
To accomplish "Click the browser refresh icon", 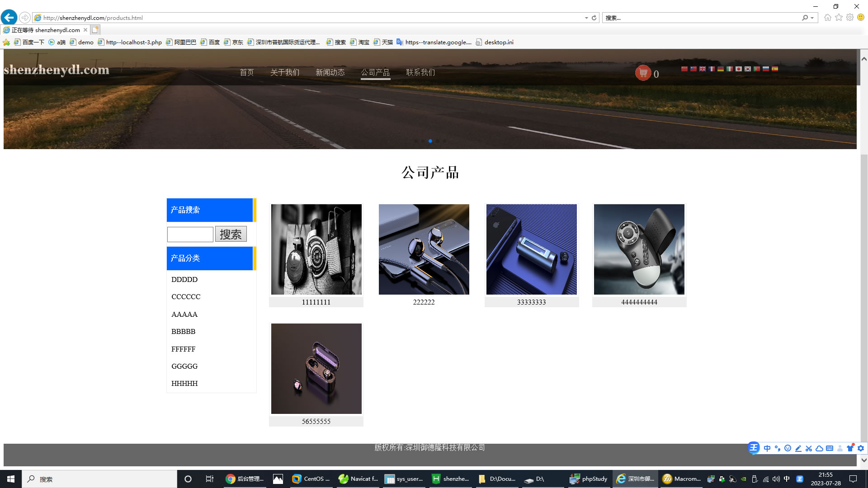I will point(594,18).
